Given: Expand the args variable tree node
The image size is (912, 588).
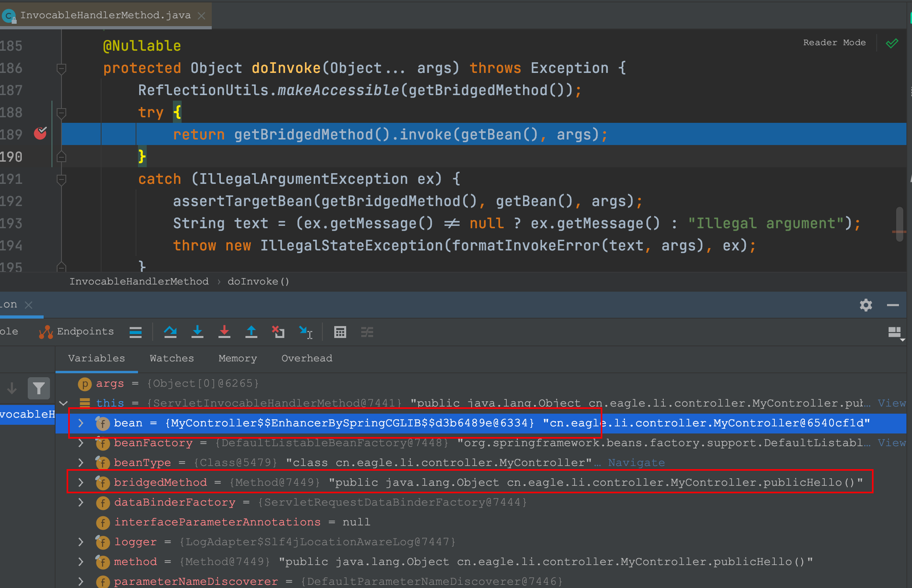Looking at the screenshot, I should click(x=67, y=382).
